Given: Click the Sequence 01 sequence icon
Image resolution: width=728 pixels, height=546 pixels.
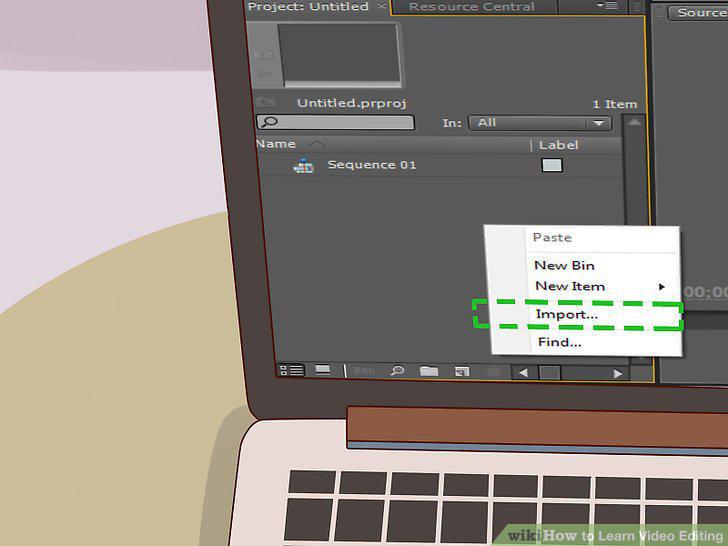Looking at the screenshot, I should pos(304,166).
